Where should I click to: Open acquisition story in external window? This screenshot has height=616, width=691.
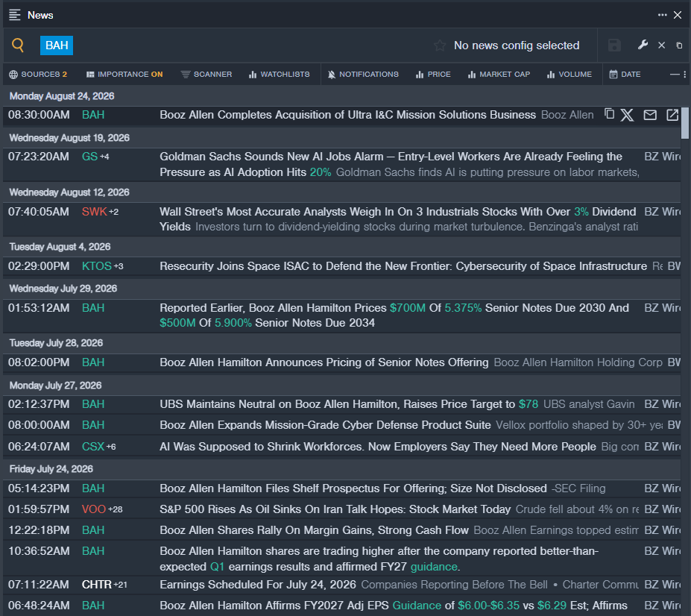672,115
